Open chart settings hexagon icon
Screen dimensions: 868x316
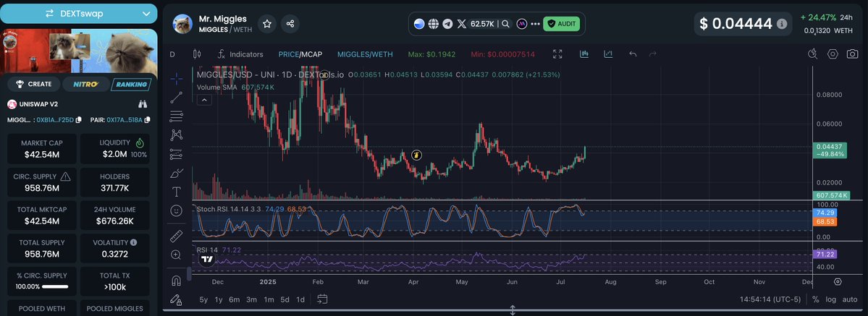point(833,54)
